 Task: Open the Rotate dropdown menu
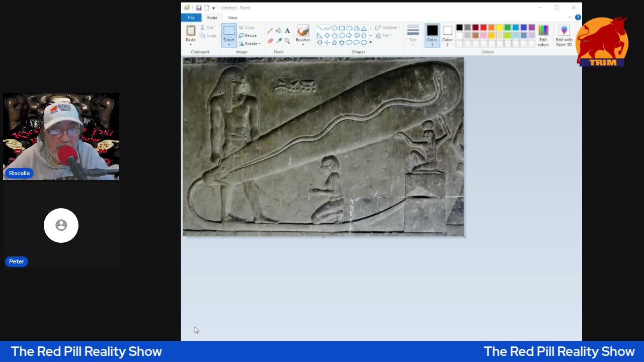(250, 44)
